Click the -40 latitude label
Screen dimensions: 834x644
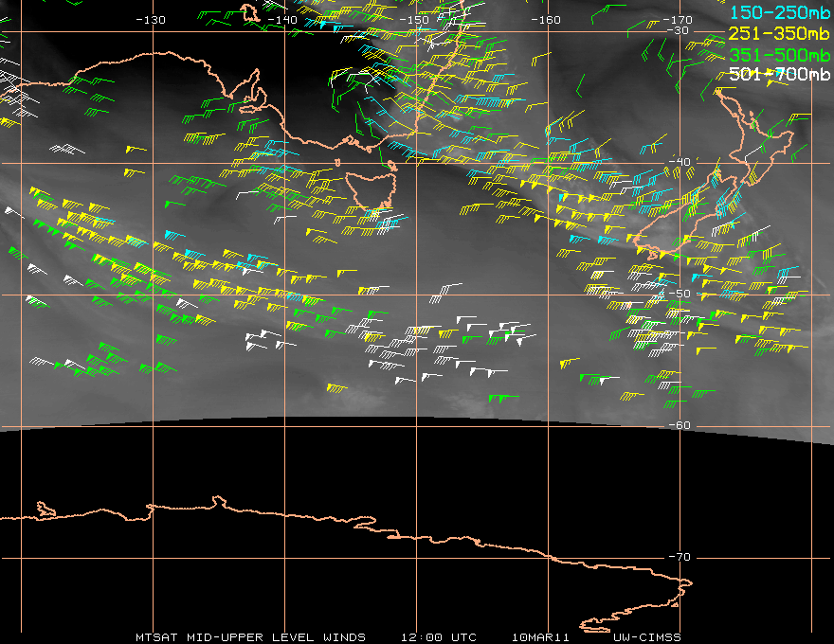(x=680, y=162)
